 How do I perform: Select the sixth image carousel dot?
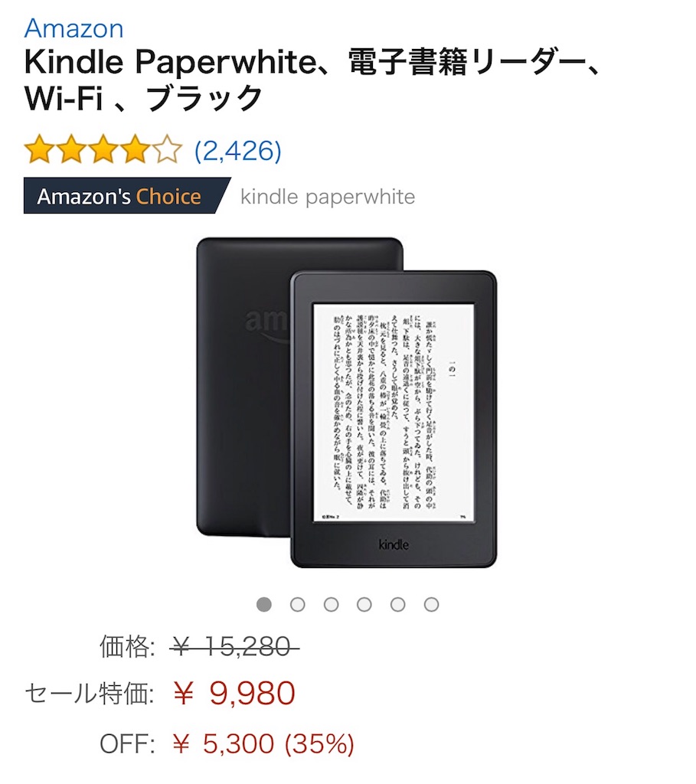click(x=431, y=605)
